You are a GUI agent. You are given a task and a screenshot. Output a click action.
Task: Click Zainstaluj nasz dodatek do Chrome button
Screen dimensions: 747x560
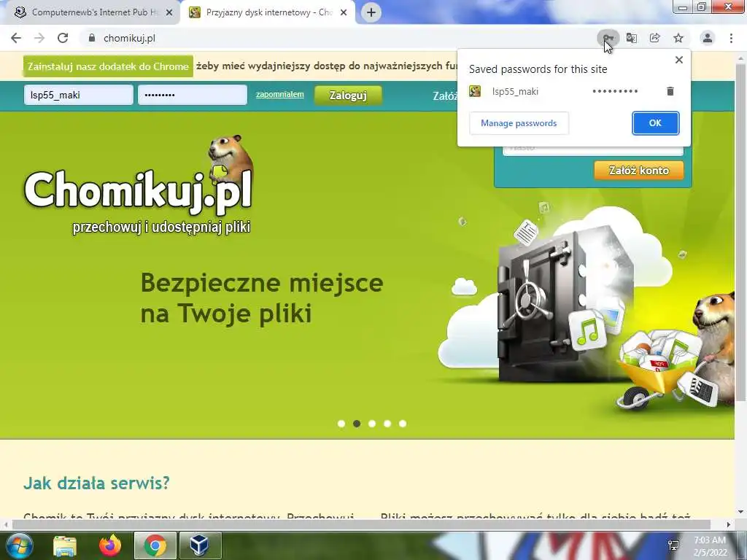[108, 66]
